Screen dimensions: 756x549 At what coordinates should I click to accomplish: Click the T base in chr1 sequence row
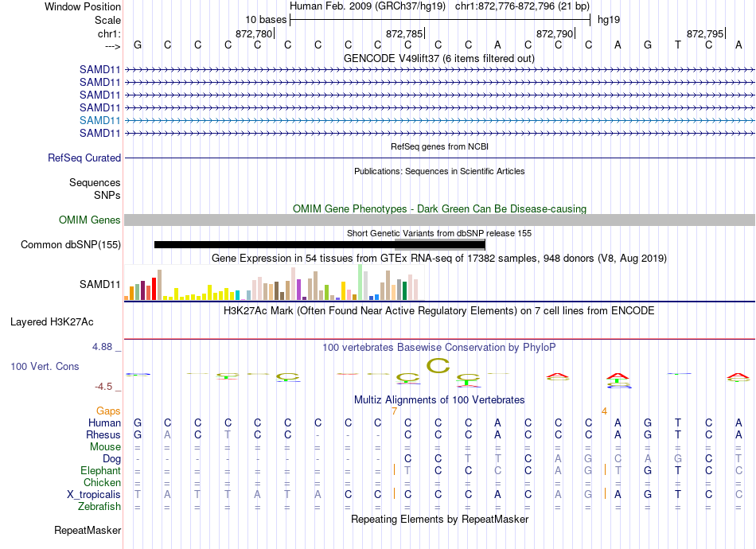[678, 45]
